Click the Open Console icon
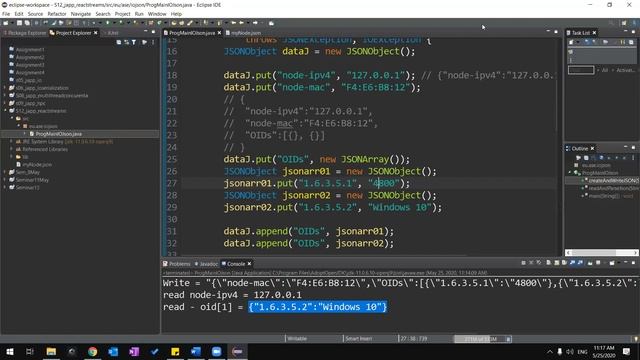The width and height of the screenshot is (640, 360). (612, 263)
